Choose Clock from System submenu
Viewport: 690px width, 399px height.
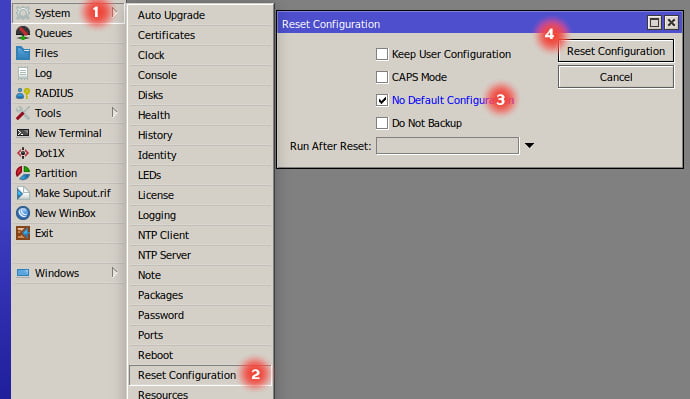click(201, 55)
